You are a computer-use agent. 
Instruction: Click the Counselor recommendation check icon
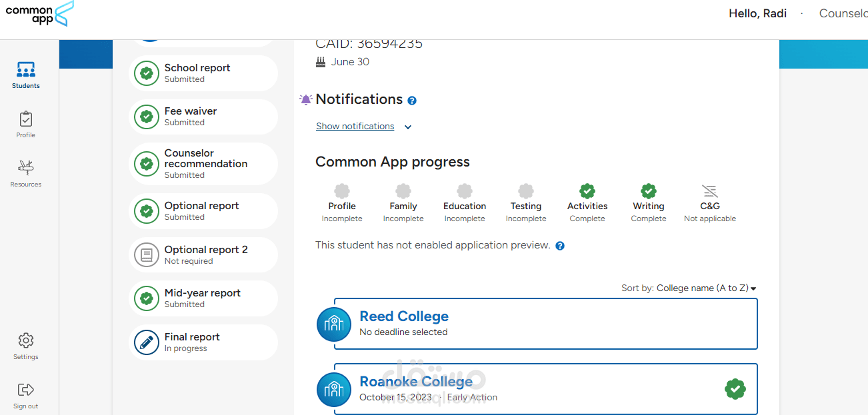pyautogui.click(x=147, y=164)
